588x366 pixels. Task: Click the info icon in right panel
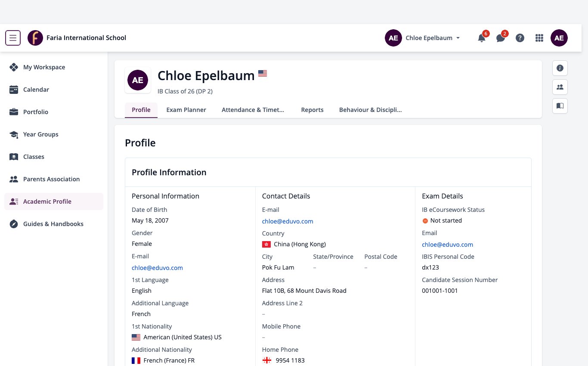[x=560, y=68]
